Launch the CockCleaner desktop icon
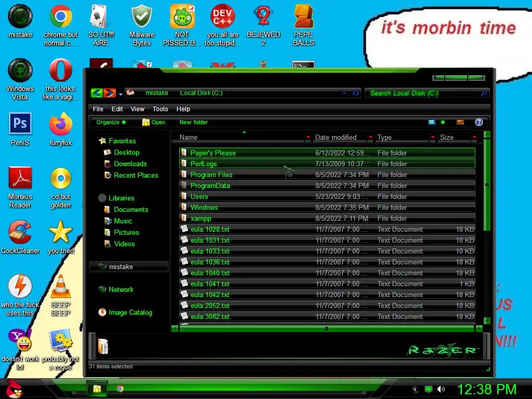Screen dimensions: 532x399 [20, 237]
